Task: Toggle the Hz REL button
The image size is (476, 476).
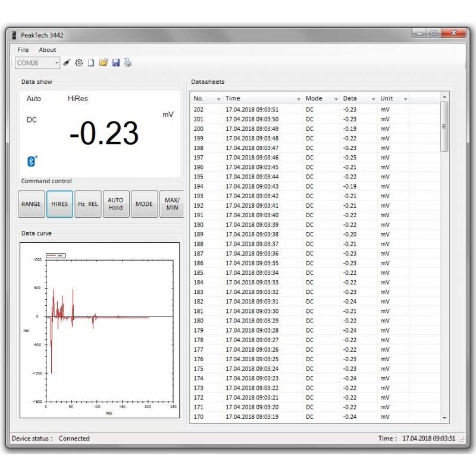Action: (88, 204)
